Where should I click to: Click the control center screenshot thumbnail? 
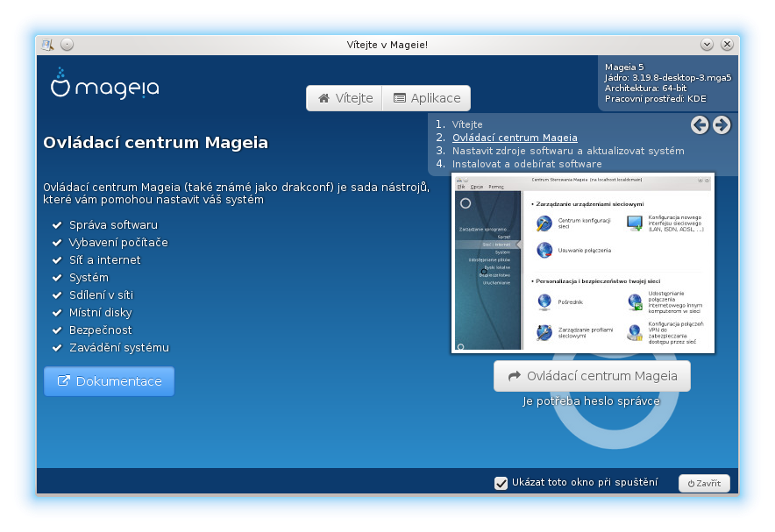[x=583, y=263]
